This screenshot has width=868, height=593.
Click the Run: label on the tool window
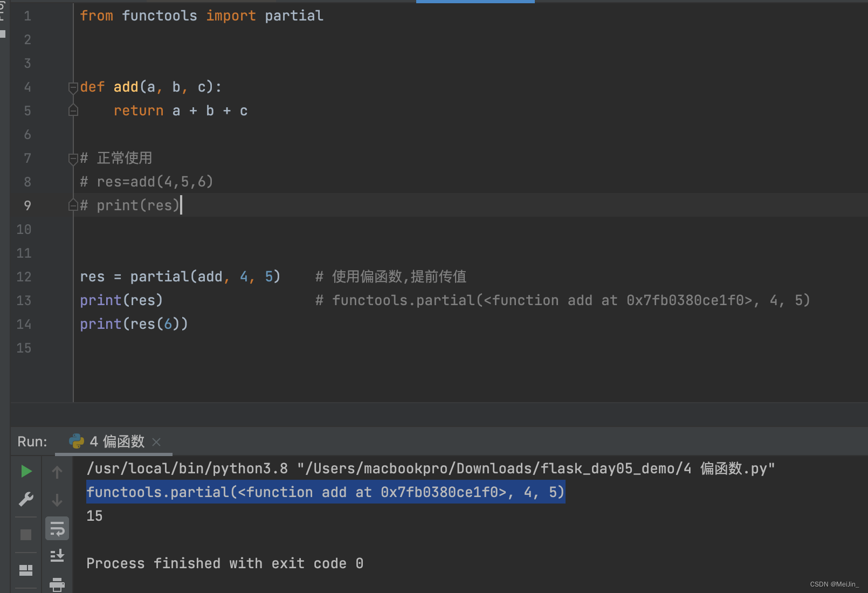32,442
